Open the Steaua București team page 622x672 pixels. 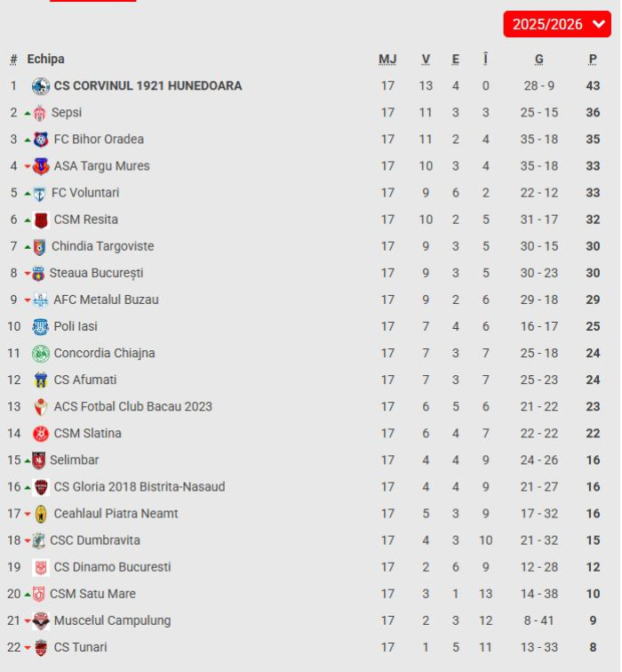[96, 273]
